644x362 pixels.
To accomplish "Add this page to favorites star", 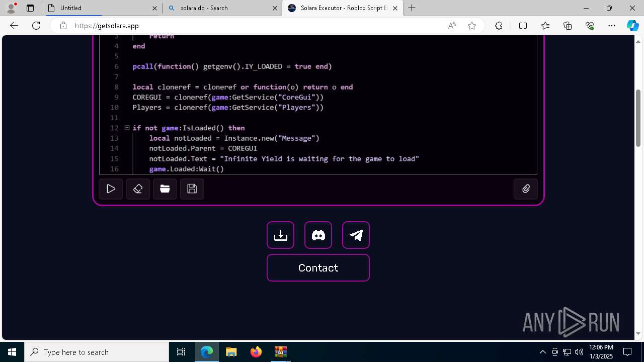I will [472, 26].
